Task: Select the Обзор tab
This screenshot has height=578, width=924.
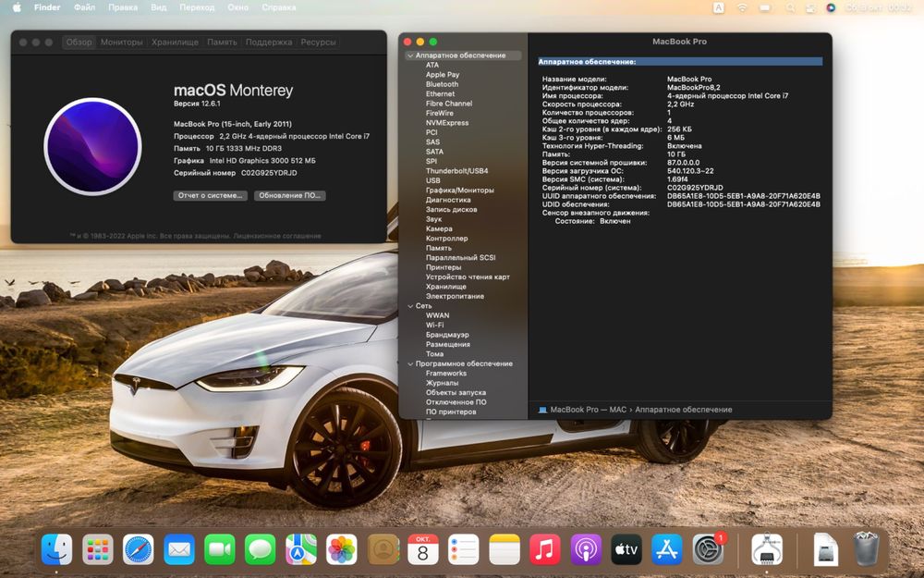Action: click(x=79, y=43)
